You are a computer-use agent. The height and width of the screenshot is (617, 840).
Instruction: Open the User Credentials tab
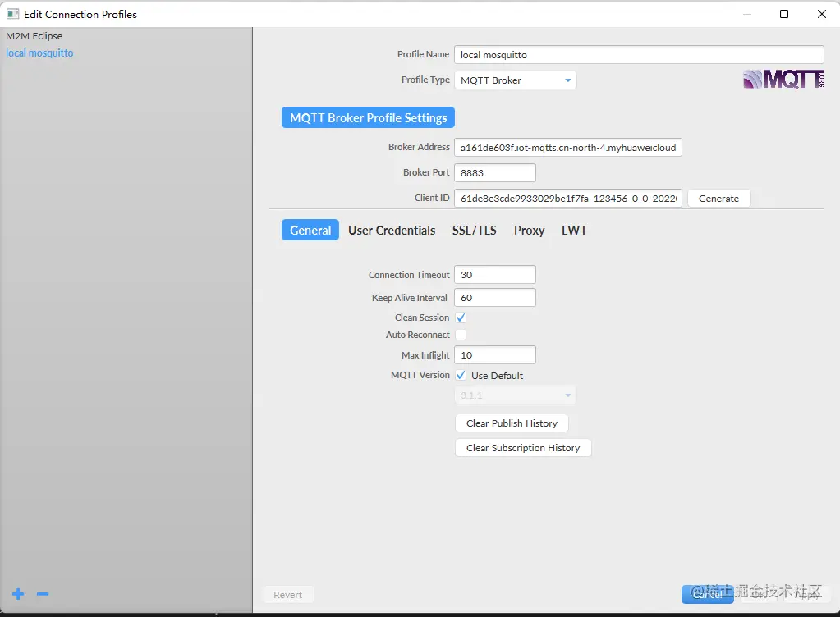tap(392, 230)
